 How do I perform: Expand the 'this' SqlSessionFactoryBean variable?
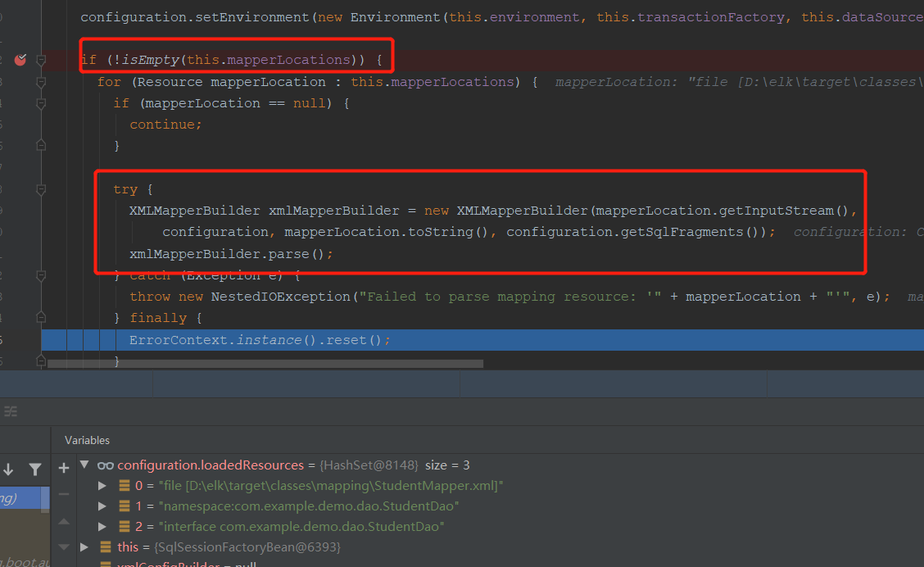(84, 547)
